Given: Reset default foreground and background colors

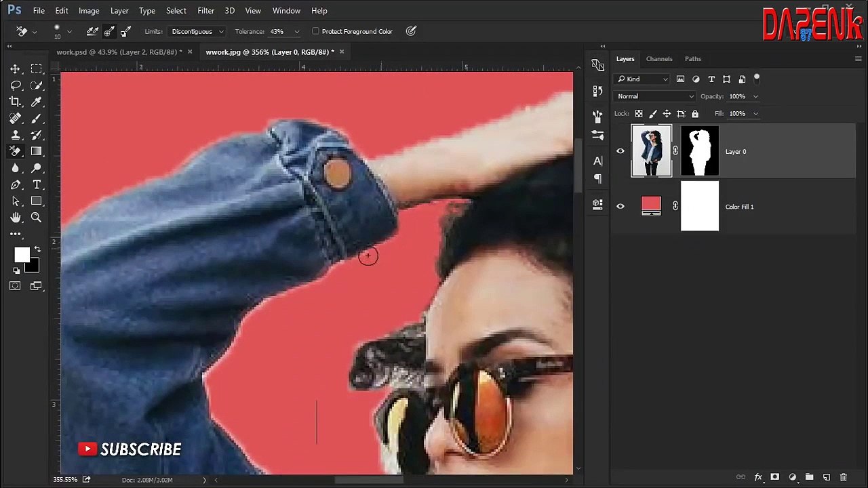Looking at the screenshot, I should tap(16, 270).
